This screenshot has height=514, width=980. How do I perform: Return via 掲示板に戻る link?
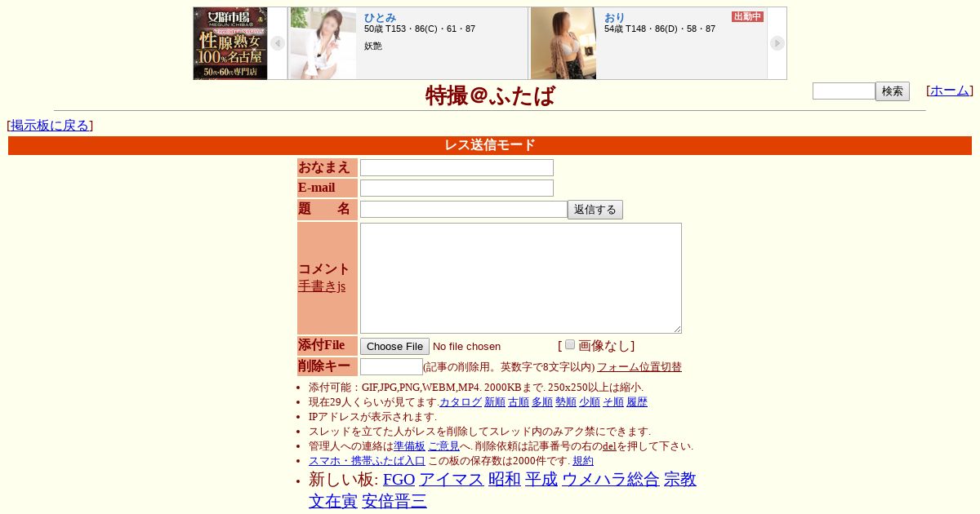(50, 126)
